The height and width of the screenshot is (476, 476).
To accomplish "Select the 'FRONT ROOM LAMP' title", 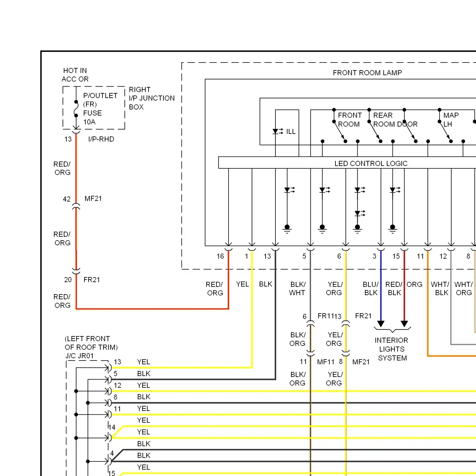I will (x=367, y=73).
